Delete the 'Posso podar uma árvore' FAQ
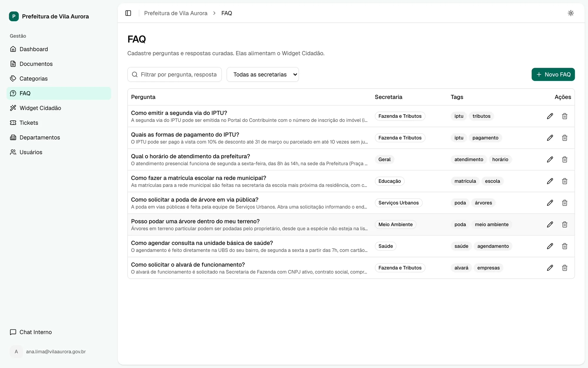This screenshot has width=588, height=368. click(x=564, y=224)
